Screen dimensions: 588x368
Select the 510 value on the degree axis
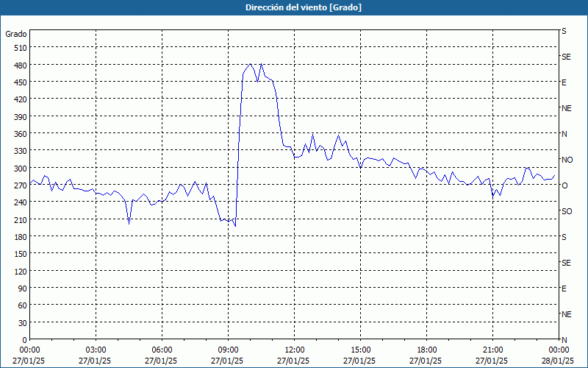pyautogui.click(x=21, y=48)
